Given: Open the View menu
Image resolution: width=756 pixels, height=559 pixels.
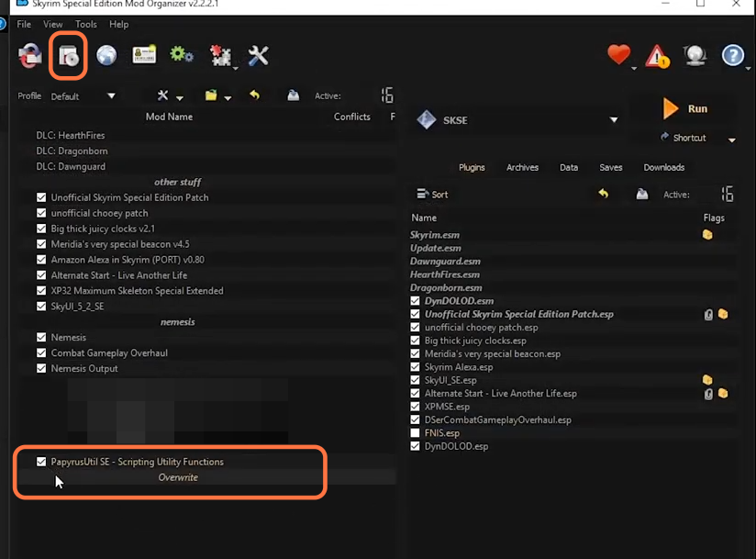Looking at the screenshot, I should point(52,24).
